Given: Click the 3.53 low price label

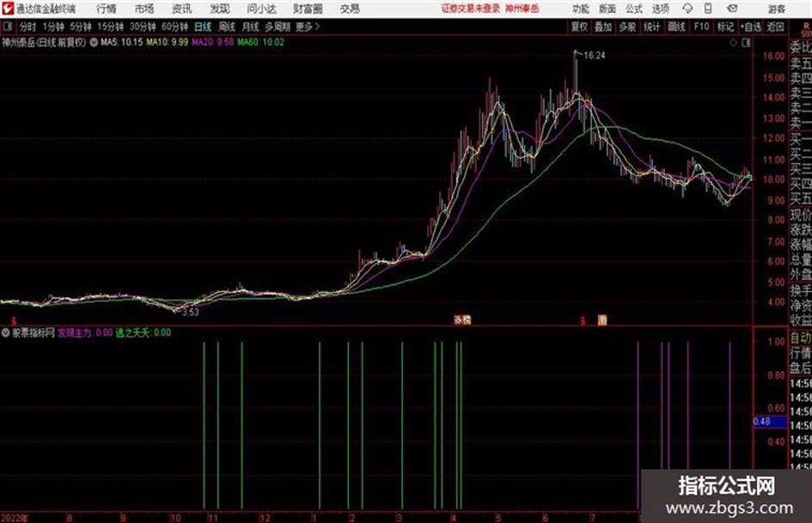Looking at the screenshot, I should tap(191, 313).
